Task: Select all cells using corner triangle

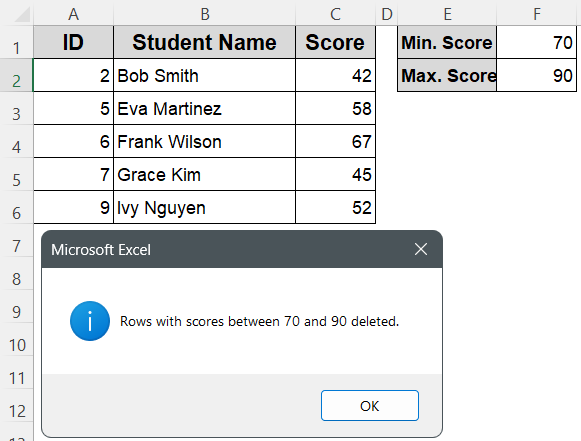Action: pyautogui.click(x=16, y=14)
